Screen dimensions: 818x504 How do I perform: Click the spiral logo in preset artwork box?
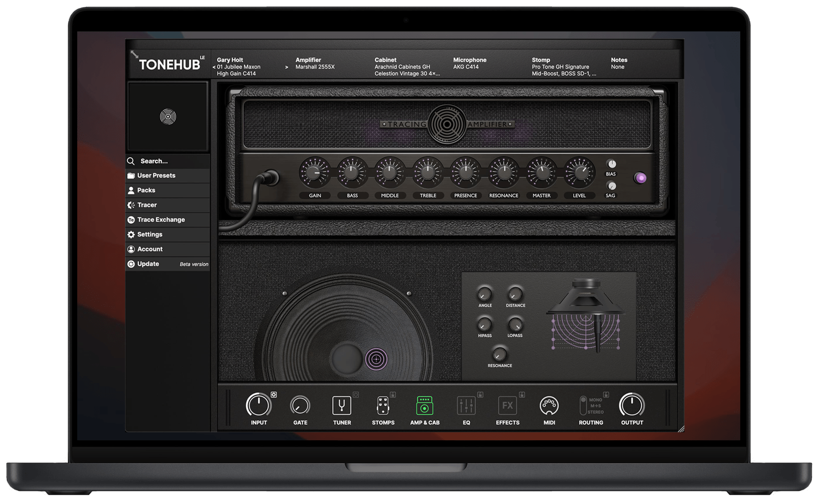coord(168,117)
